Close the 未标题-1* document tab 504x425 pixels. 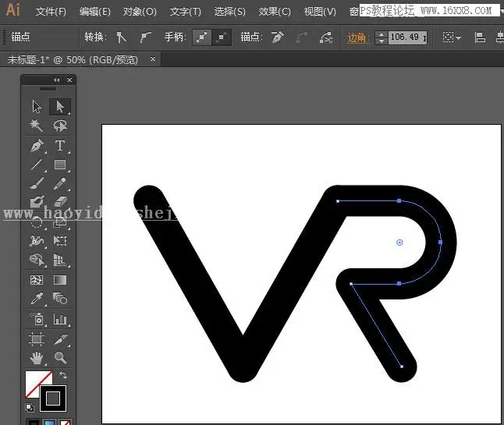pyautogui.click(x=153, y=59)
